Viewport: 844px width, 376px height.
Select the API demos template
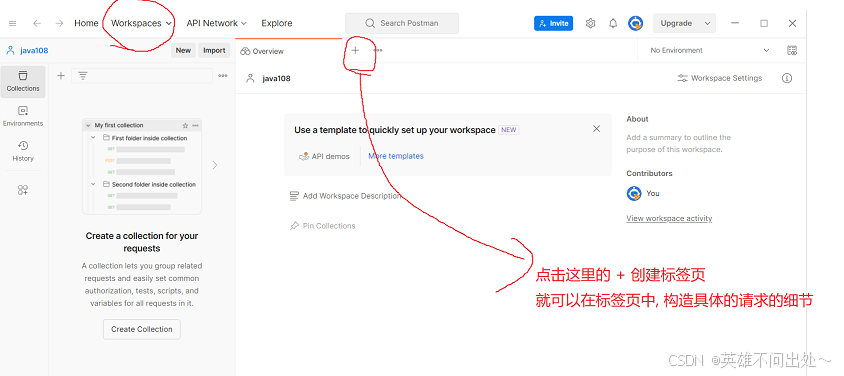pos(324,156)
